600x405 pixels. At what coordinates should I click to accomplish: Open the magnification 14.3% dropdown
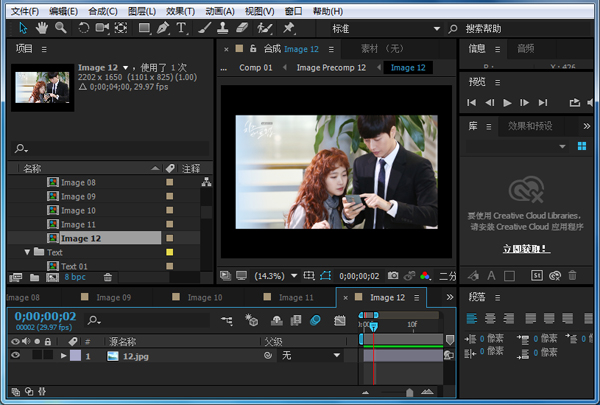pos(294,276)
